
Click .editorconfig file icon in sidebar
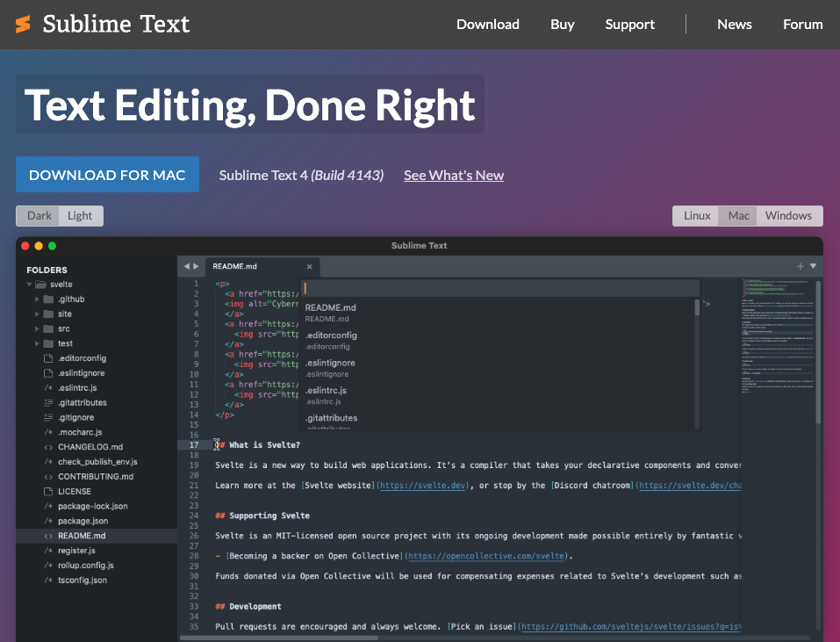(x=48, y=358)
